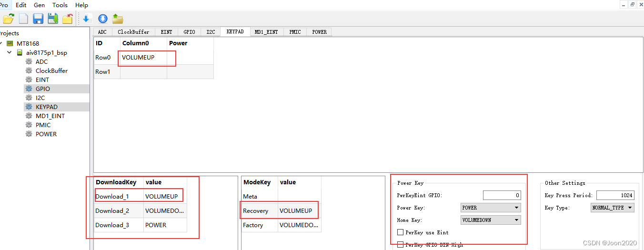The width and height of the screenshot is (644, 250).
Task: Select Download_2 value cell
Action: (165, 210)
